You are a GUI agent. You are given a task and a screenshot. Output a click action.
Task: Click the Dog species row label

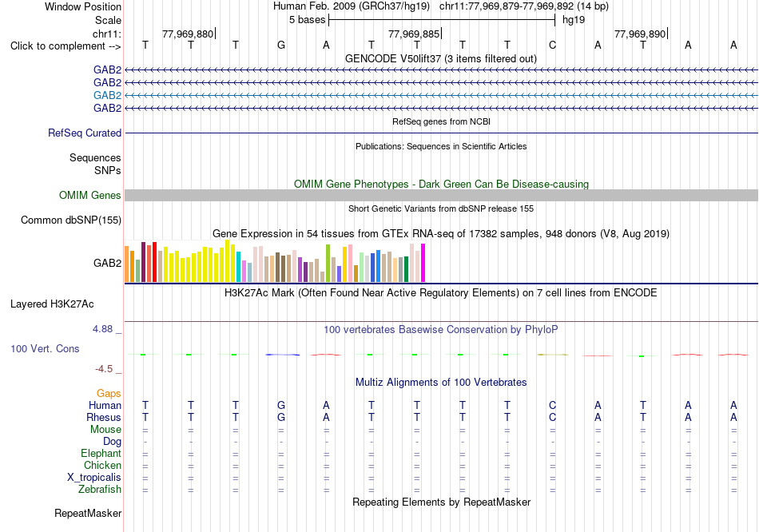(113, 442)
